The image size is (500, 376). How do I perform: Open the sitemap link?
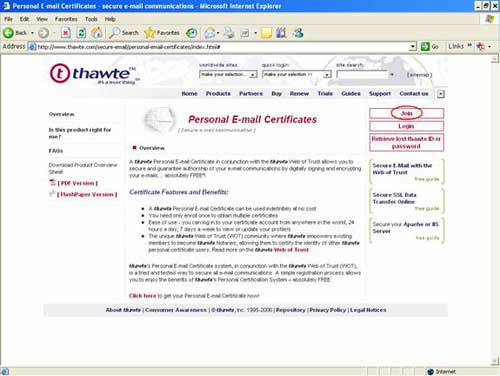pyautogui.click(x=419, y=75)
